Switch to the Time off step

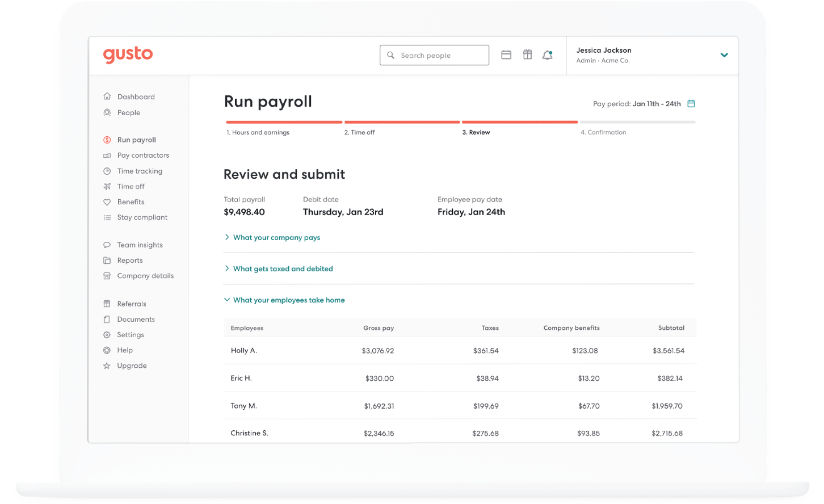tap(359, 132)
